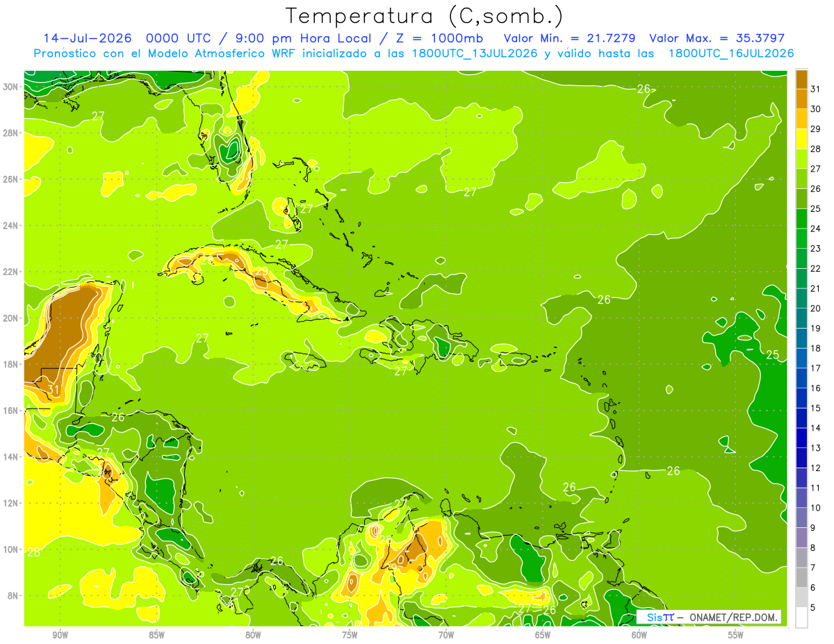This screenshot has width=834, height=644.
Task: Click the 12N latitude label
Action: (x=11, y=503)
